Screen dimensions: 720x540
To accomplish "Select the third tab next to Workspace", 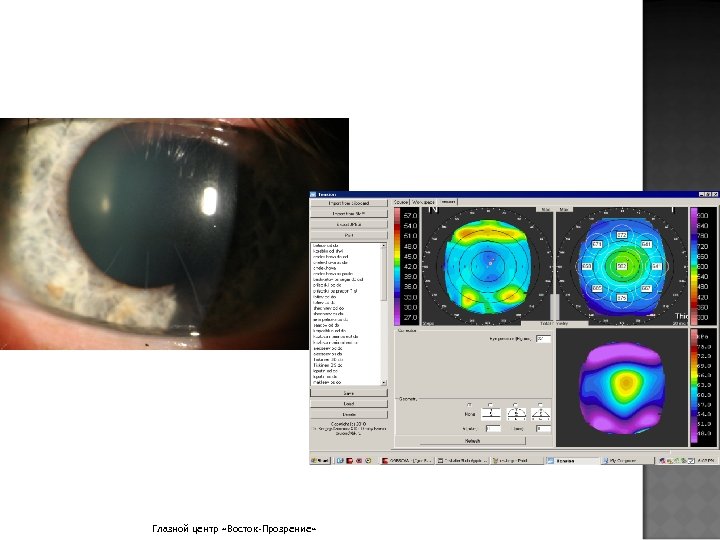I will click(448, 202).
